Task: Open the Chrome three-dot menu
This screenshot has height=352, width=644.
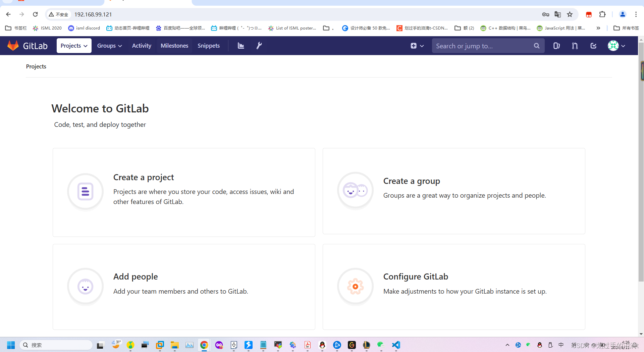Action: (636, 14)
